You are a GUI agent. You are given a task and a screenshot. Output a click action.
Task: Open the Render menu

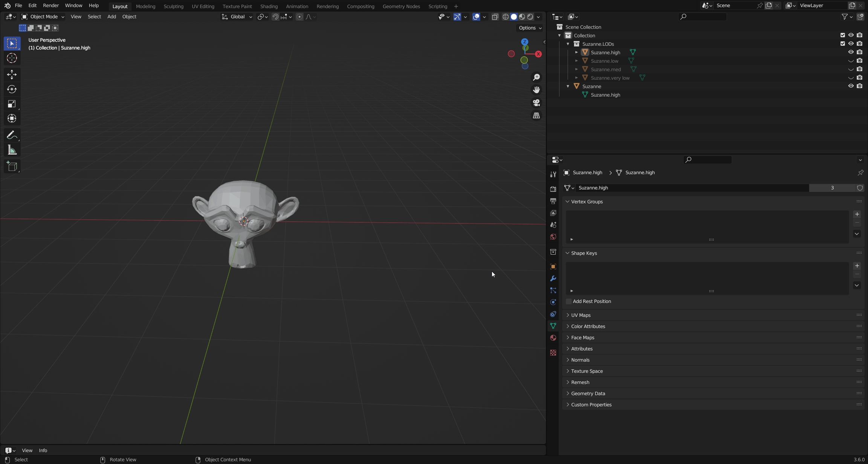click(x=51, y=6)
